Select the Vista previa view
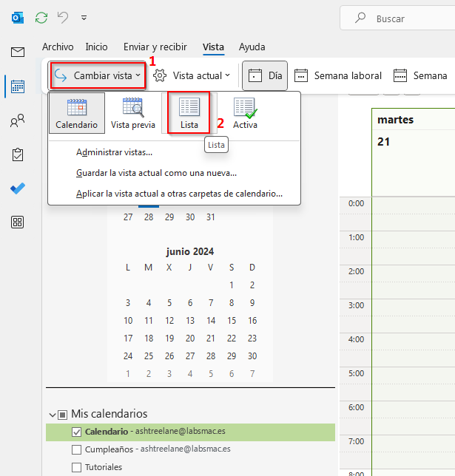The image size is (455, 476). [x=133, y=112]
